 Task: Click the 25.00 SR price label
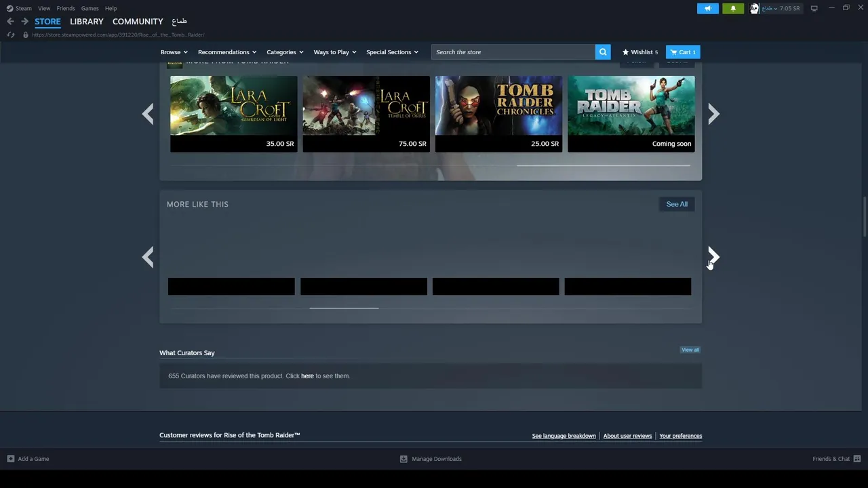pyautogui.click(x=545, y=144)
